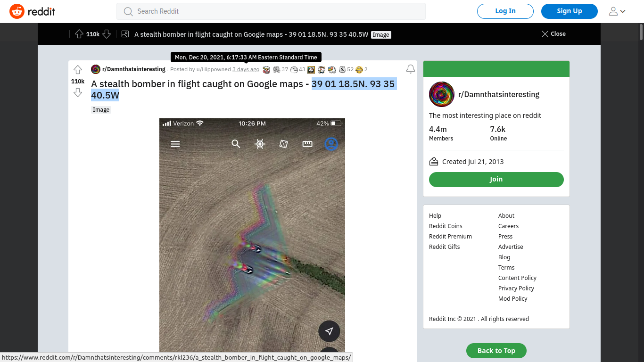The width and height of the screenshot is (644, 362).
Task: Upvote using the arrow above the post's 110k
Action: tap(78, 70)
